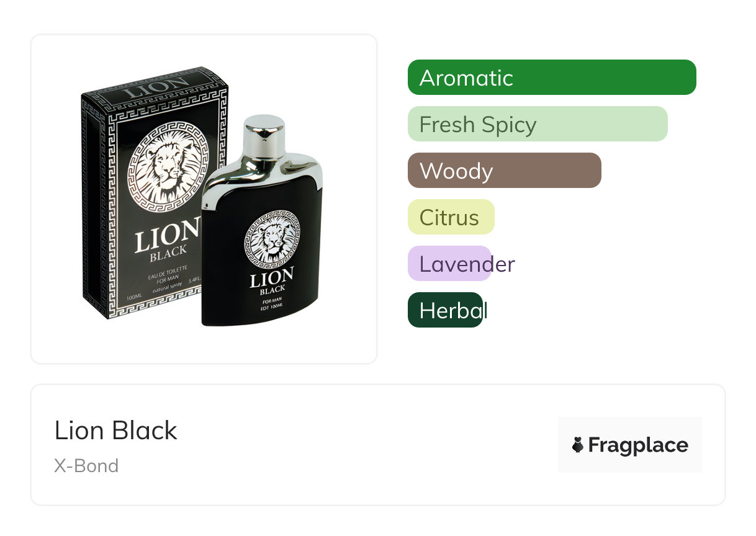The image size is (756, 536).
Task: Click the Fragplace wordmark text
Action: coord(638,445)
